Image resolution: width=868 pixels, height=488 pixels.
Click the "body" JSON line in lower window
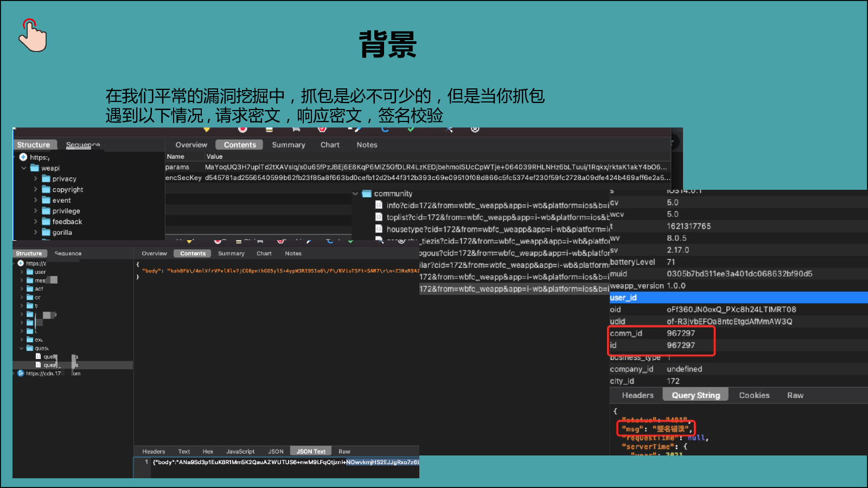click(280, 271)
